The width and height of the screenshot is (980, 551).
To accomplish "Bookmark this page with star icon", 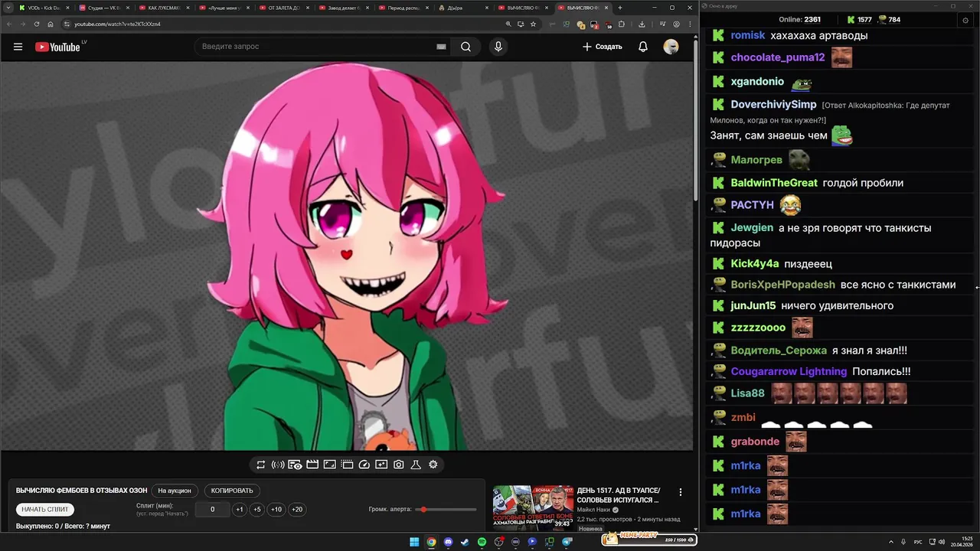I will coord(533,24).
